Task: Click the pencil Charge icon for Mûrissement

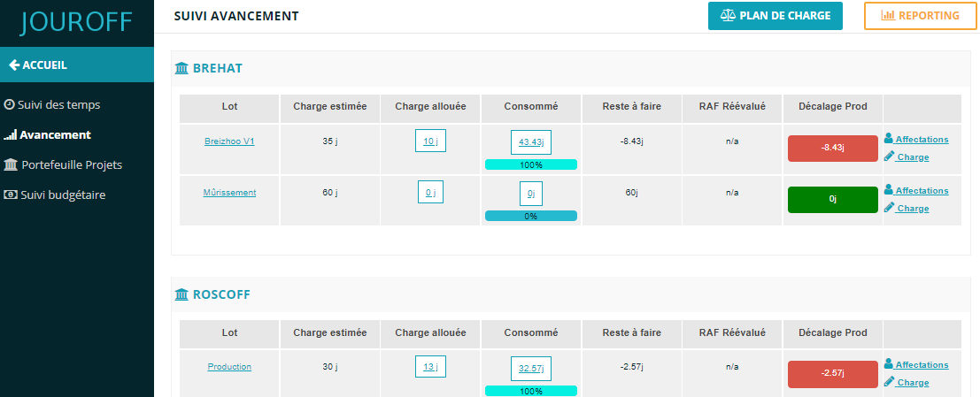Action: coord(890,207)
